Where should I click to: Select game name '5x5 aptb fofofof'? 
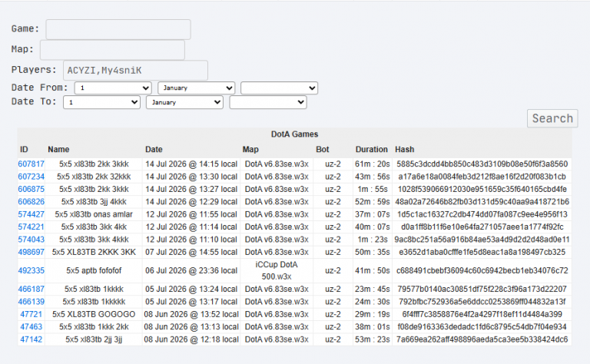(x=94, y=270)
